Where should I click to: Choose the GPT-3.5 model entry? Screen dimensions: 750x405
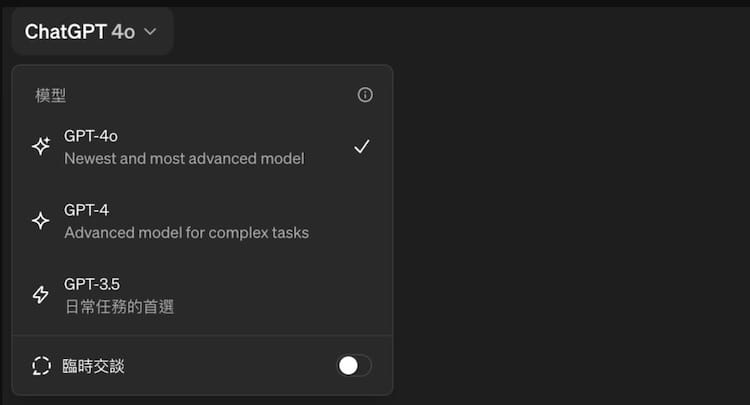(202, 295)
